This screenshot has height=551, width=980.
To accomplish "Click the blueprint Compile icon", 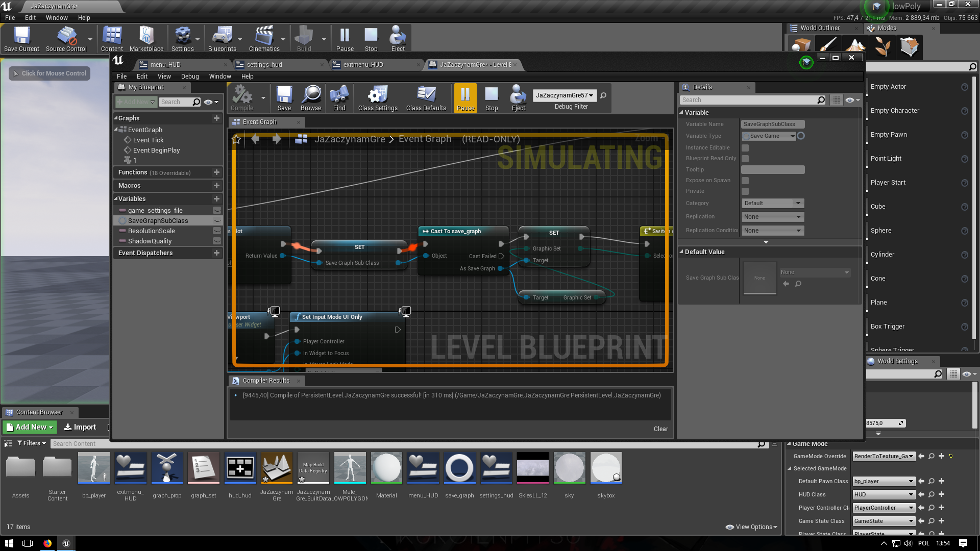I will pos(242,98).
